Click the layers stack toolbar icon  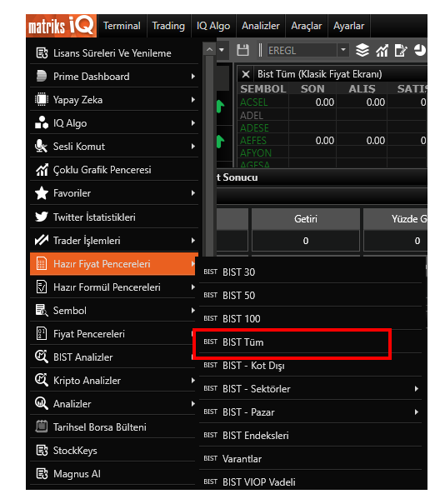tap(362, 50)
